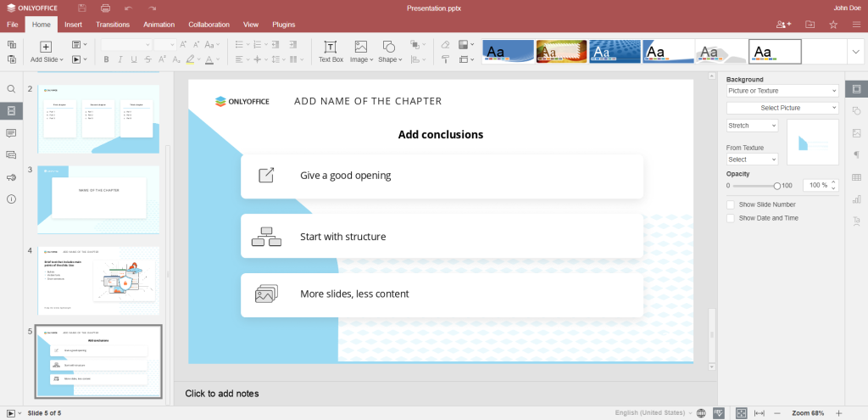Switch to the Animation tab

coord(159,25)
